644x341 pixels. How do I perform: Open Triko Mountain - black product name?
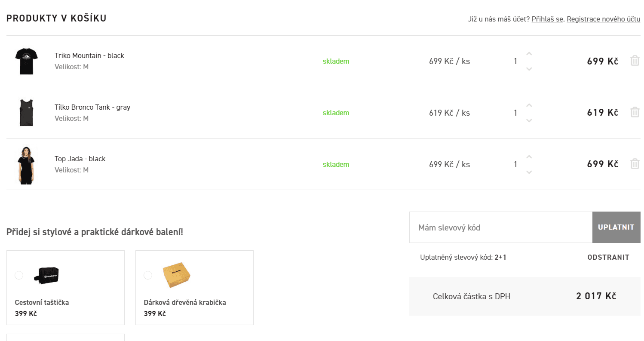pyautogui.click(x=89, y=55)
